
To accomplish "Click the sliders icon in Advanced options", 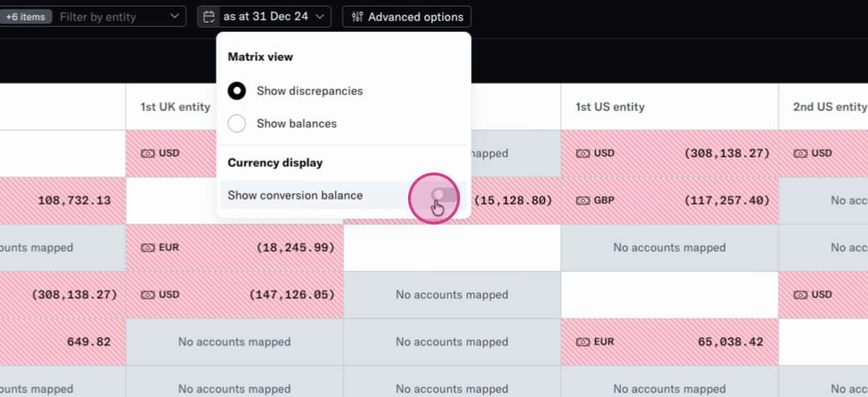I will (x=357, y=17).
